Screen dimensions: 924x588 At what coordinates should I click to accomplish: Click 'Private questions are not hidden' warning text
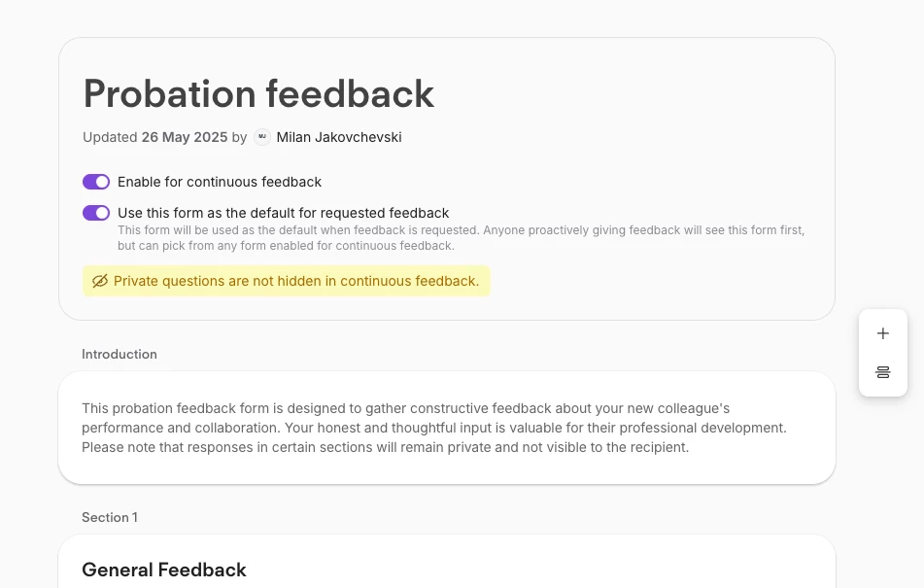click(x=296, y=281)
